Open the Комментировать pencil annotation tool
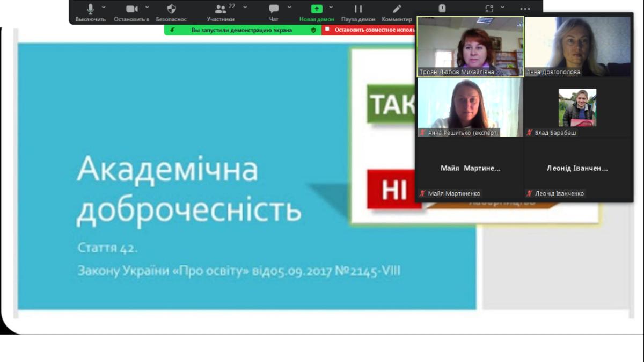 click(397, 9)
